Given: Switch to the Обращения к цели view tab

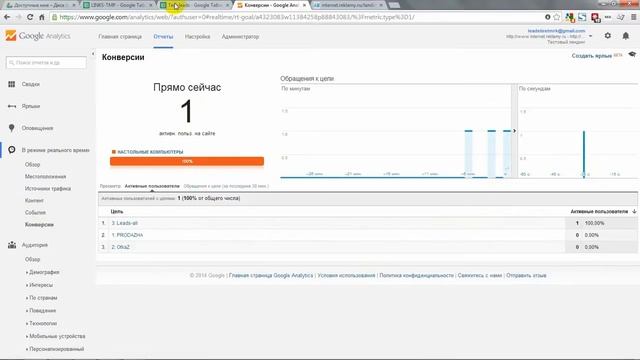Looking at the screenshot, I should pyautogui.click(x=226, y=186).
